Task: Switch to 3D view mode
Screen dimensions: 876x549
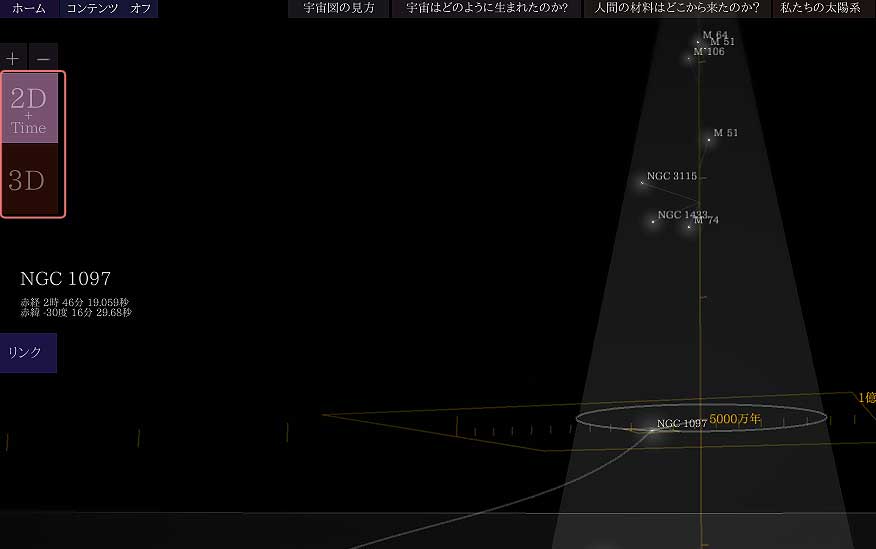Action: click(x=30, y=179)
